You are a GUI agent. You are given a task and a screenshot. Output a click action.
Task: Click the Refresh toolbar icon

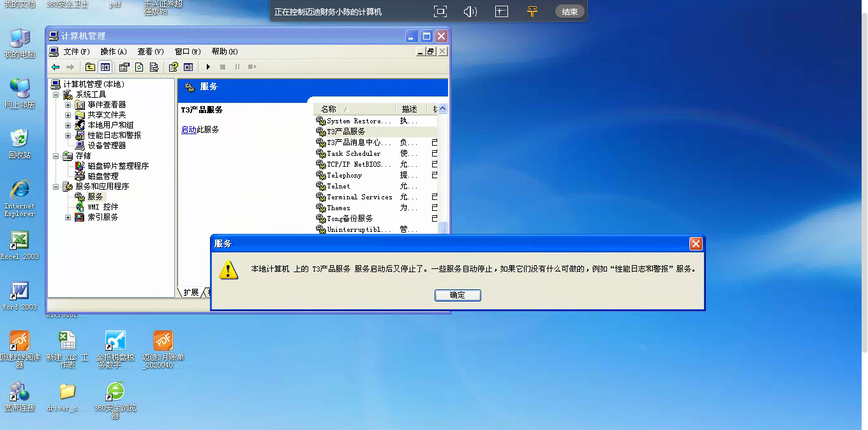point(138,67)
